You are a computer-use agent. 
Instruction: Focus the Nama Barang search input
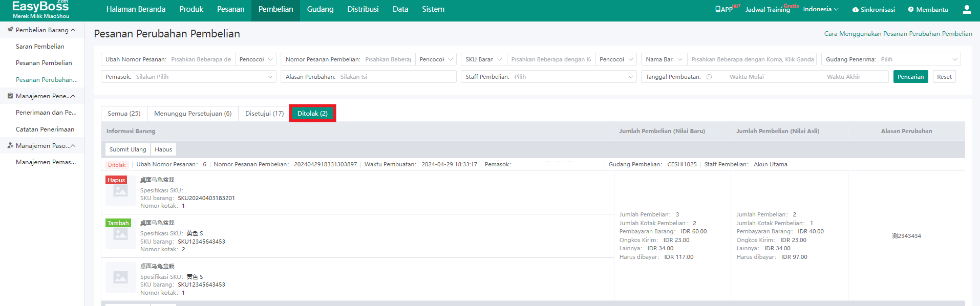pyautogui.click(x=753, y=59)
